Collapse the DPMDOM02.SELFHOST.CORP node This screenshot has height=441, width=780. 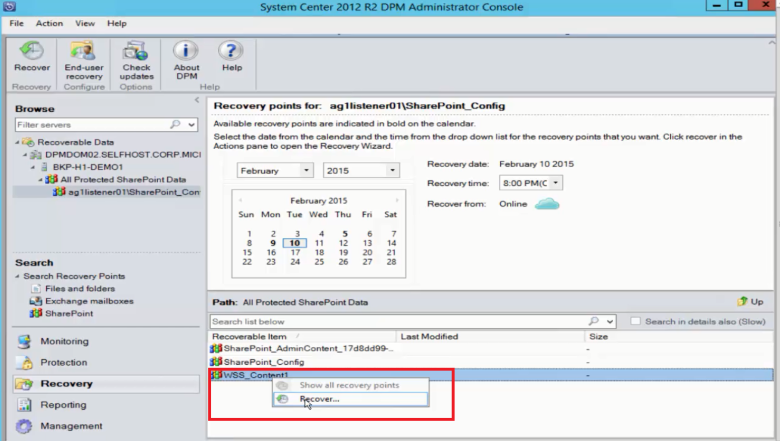[24, 155]
